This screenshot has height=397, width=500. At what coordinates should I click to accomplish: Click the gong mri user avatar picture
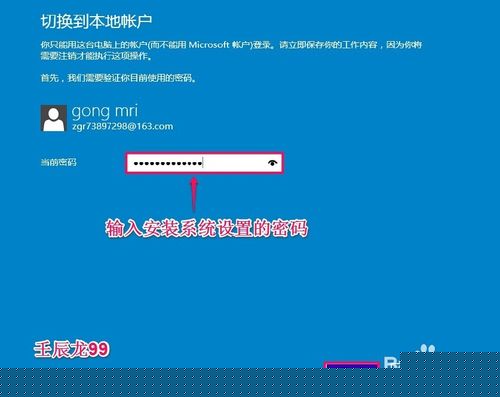[53, 118]
